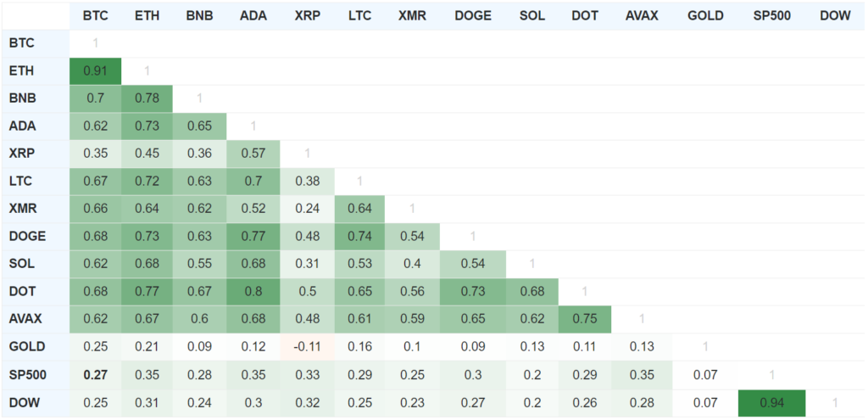The image size is (868, 420).
Task: Click the GOLD column header
Action: pos(705,16)
